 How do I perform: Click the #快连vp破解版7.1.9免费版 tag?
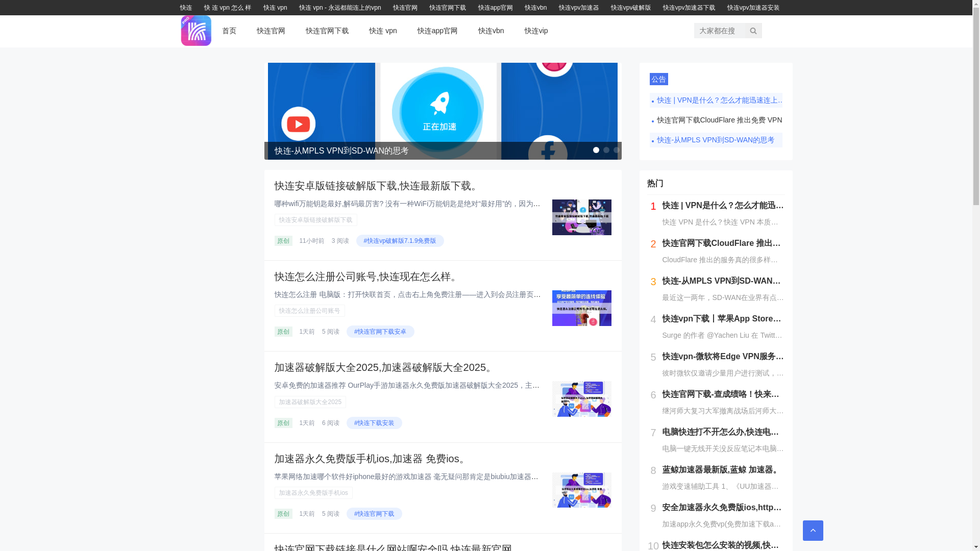pyautogui.click(x=400, y=241)
